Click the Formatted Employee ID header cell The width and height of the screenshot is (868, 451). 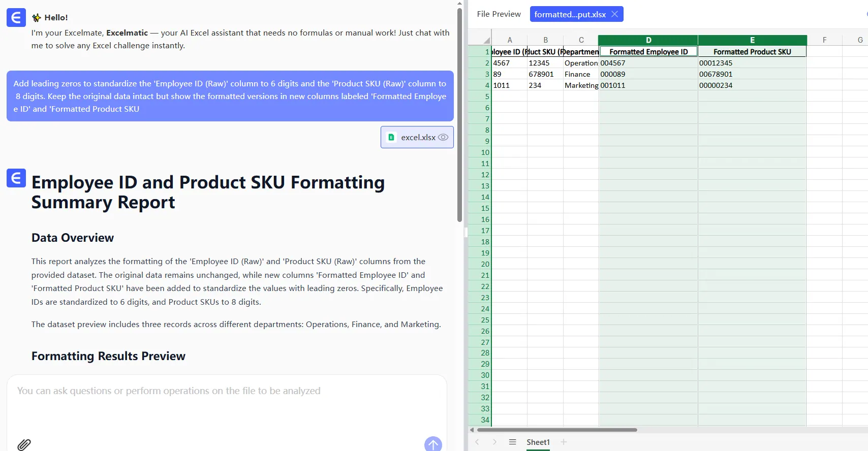(x=648, y=52)
